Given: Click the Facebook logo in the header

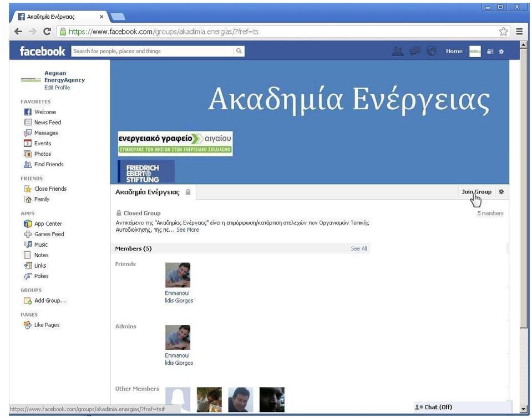Looking at the screenshot, I should point(42,51).
